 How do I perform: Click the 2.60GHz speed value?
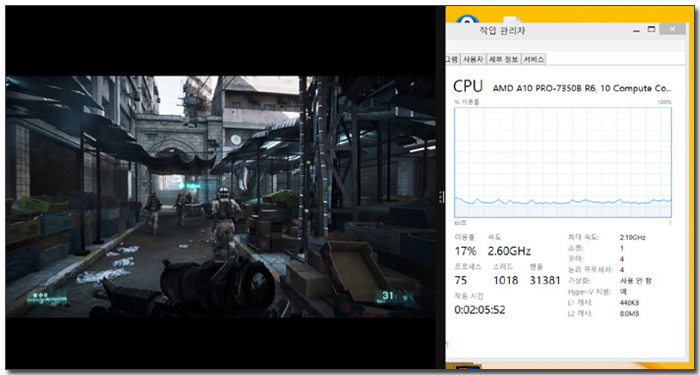coord(509,251)
